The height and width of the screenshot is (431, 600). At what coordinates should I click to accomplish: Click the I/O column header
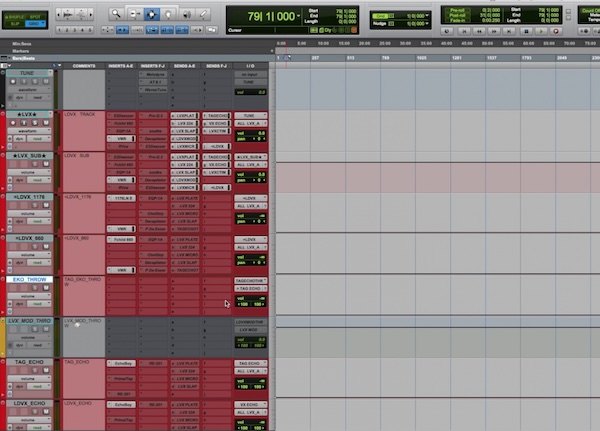pos(251,66)
